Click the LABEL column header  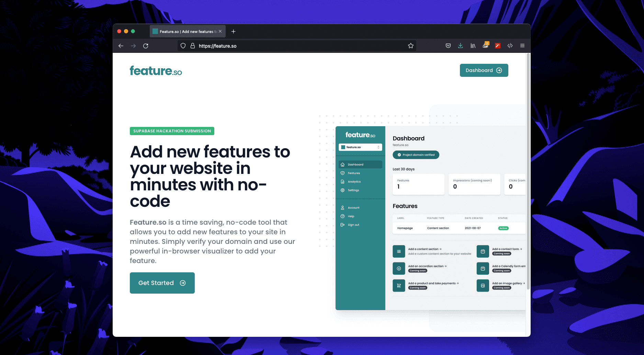(401, 218)
